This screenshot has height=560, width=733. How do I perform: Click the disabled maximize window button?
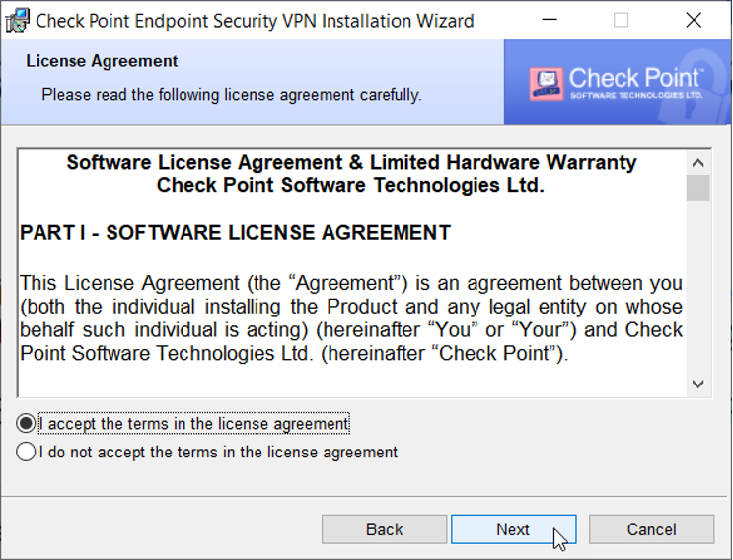(x=621, y=20)
